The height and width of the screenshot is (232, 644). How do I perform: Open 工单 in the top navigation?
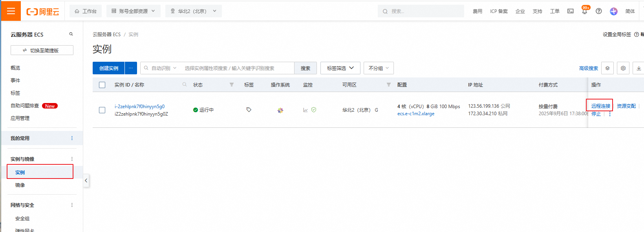coord(555,11)
